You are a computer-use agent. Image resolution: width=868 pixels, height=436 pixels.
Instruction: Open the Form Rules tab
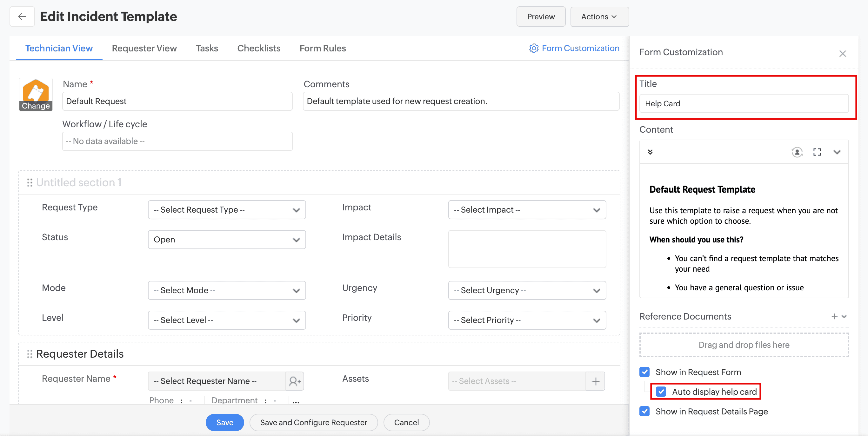[x=323, y=49]
